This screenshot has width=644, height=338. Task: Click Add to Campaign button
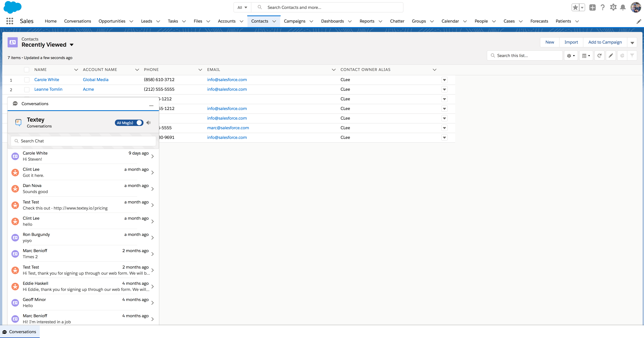click(x=605, y=42)
